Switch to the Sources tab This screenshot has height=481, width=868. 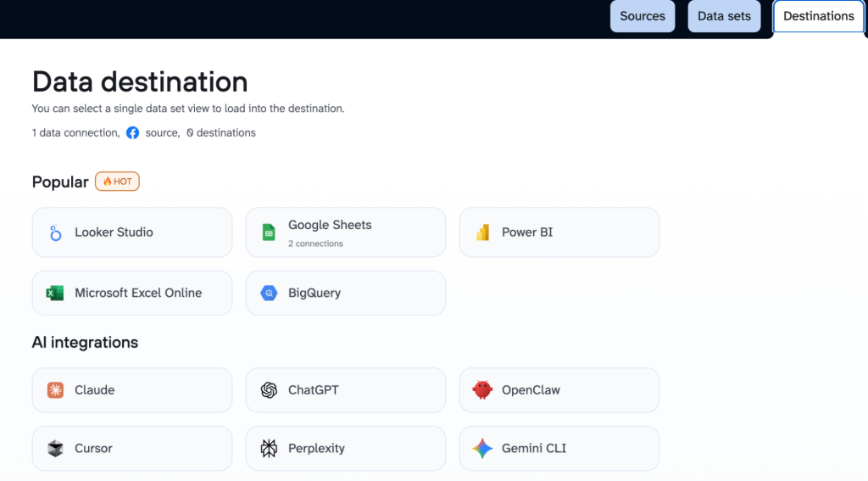click(643, 16)
